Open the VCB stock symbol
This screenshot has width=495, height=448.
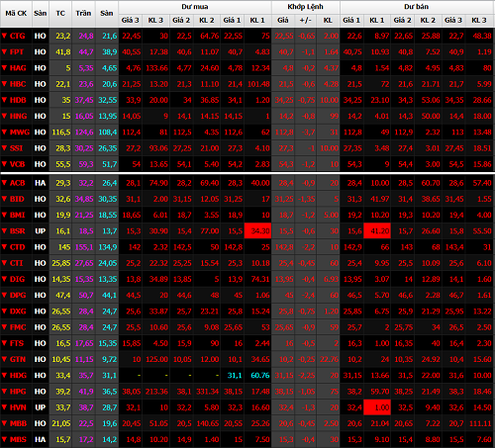coord(17,164)
